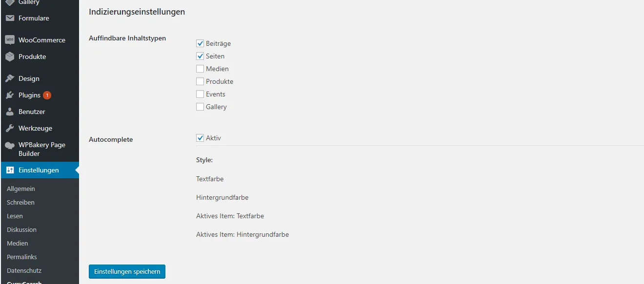Image resolution: width=644 pixels, height=284 pixels.
Task: Tick the Produkte checkbox
Action: tap(200, 81)
